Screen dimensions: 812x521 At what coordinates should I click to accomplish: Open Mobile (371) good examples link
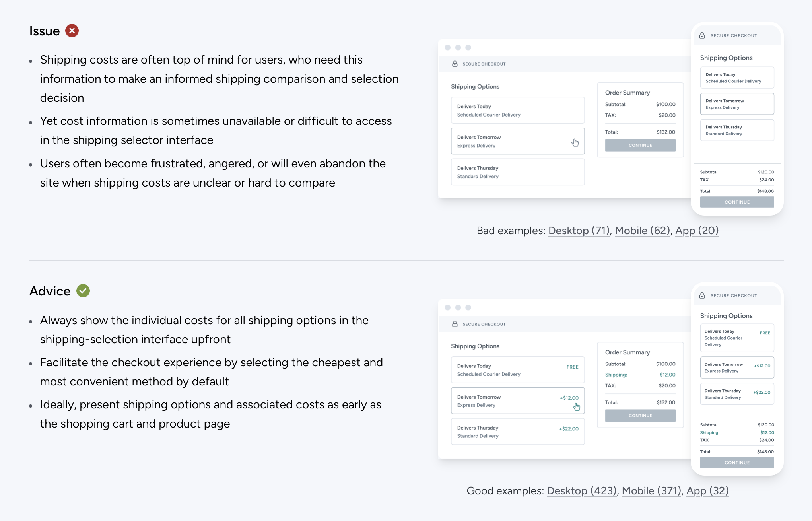click(x=651, y=491)
